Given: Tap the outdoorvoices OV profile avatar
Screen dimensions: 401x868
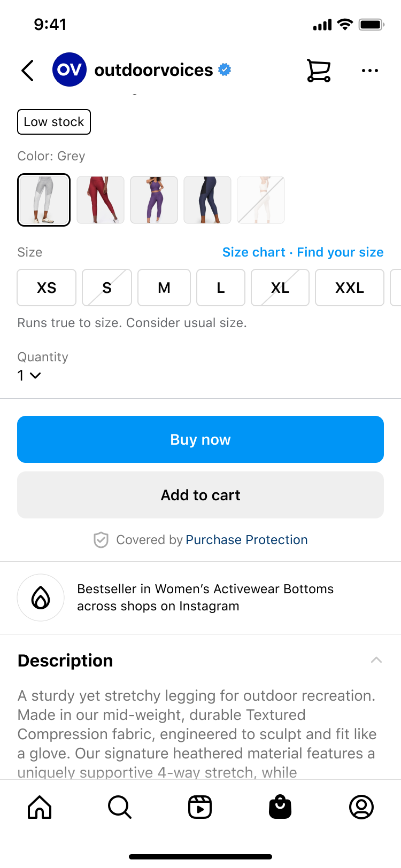Looking at the screenshot, I should (70, 69).
